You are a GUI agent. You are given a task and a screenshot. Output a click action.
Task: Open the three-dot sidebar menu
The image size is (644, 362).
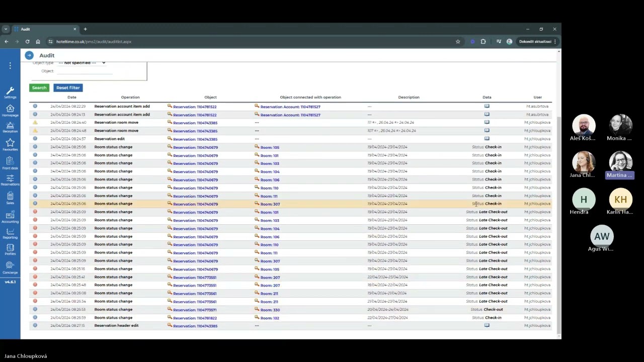[10, 66]
